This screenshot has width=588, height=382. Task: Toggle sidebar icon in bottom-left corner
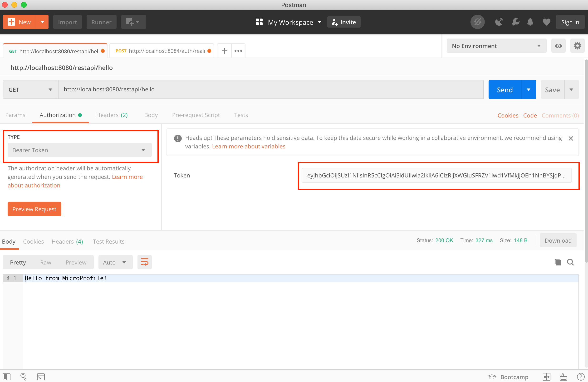click(7, 377)
